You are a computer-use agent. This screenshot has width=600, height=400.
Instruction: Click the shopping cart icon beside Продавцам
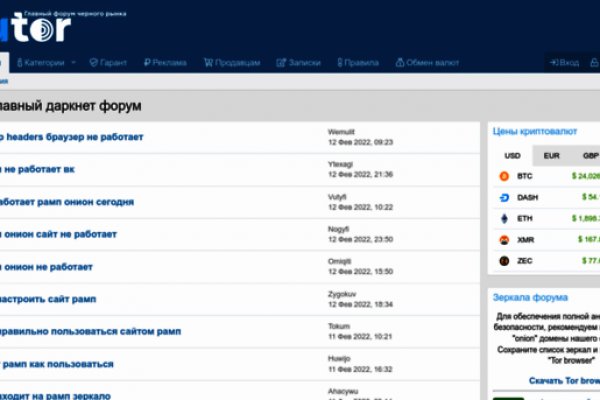click(208, 62)
